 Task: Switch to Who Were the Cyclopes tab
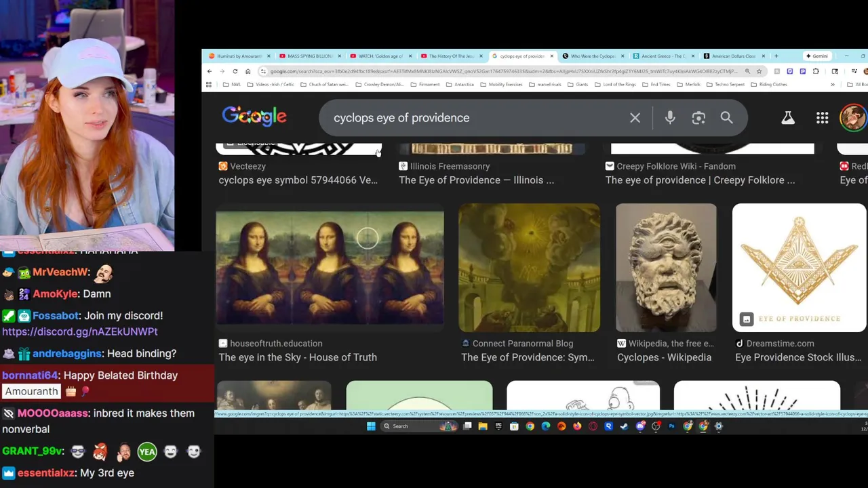[593, 56]
